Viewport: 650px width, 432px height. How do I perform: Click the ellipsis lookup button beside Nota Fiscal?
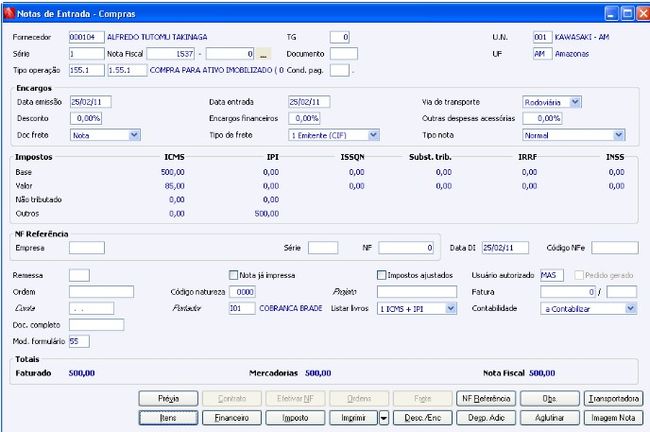263,53
